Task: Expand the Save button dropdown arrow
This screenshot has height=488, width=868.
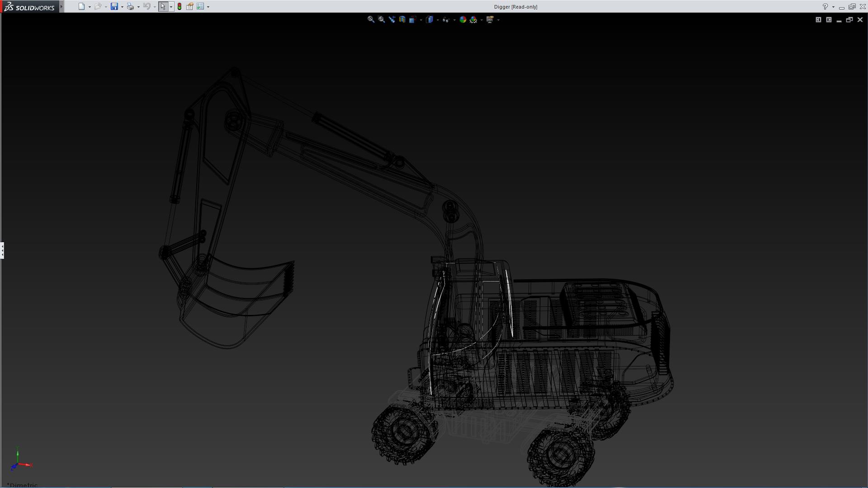Action: coord(122,7)
